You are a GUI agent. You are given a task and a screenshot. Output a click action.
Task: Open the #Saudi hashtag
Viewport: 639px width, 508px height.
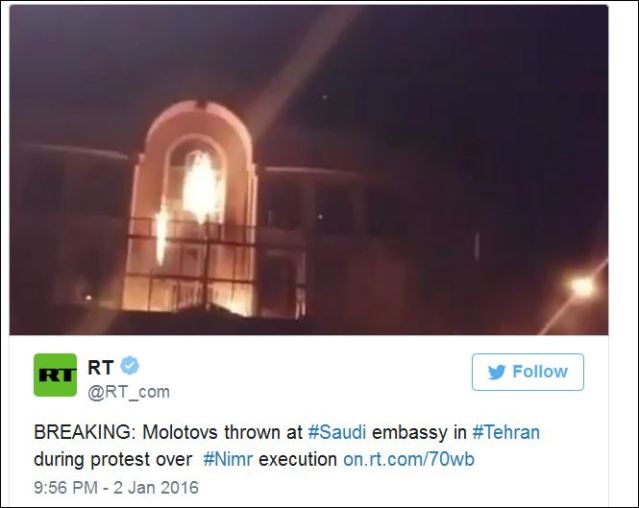(x=337, y=432)
